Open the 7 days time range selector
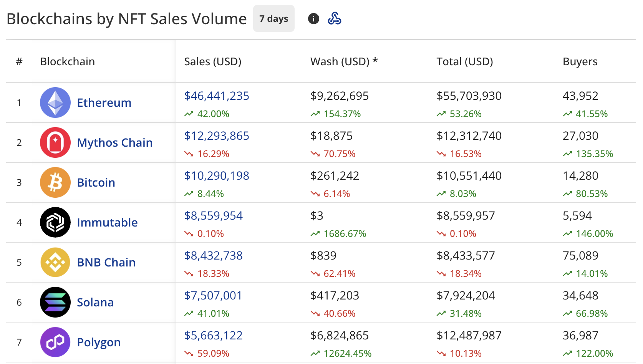Image resolution: width=643 pixels, height=364 pixels. pos(273,18)
